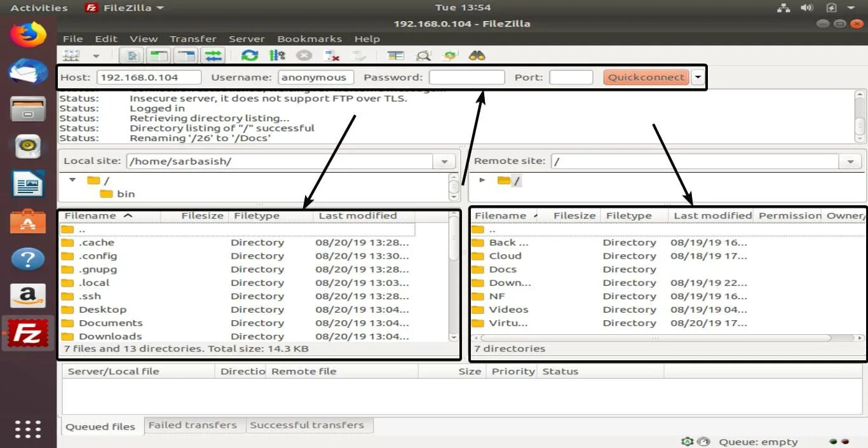Click the Username input field
This screenshot has height=448, width=868.
tap(315, 78)
